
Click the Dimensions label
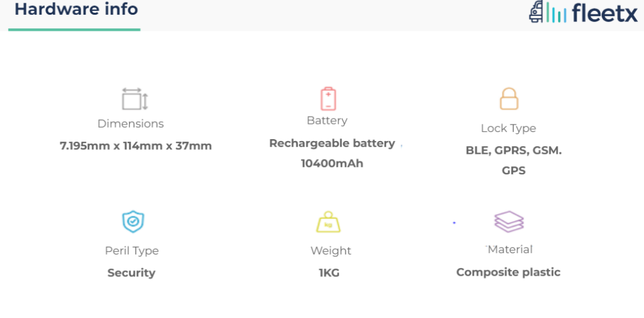[x=130, y=124]
